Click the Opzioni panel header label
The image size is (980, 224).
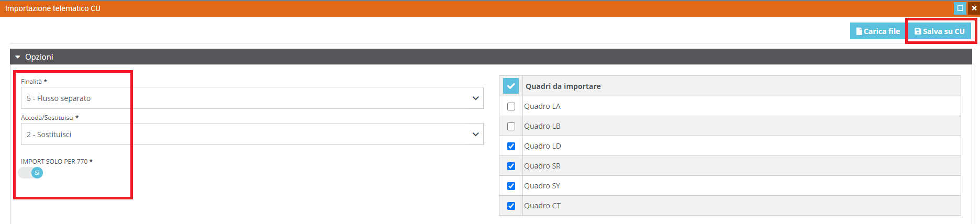click(x=39, y=57)
